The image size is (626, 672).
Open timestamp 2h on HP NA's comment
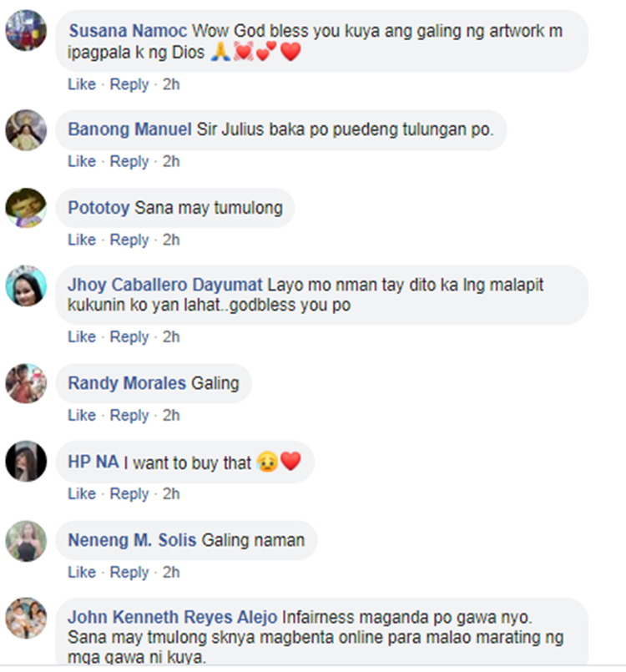pyautogui.click(x=171, y=493)
